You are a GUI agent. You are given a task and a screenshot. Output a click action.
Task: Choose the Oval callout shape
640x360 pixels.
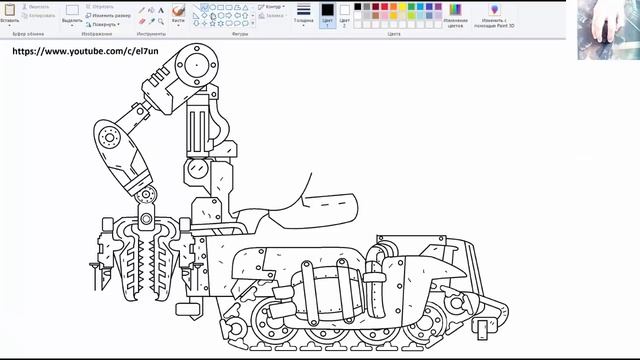(237, 23)
